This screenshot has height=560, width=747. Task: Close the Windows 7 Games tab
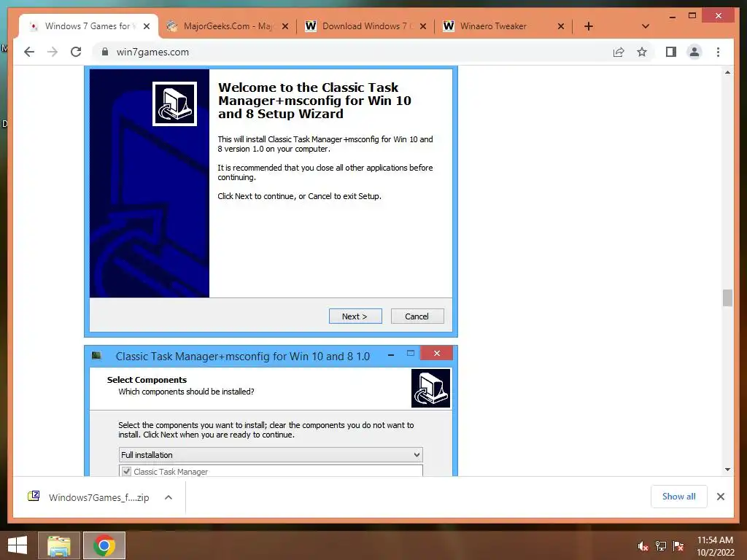coord(147,26)
